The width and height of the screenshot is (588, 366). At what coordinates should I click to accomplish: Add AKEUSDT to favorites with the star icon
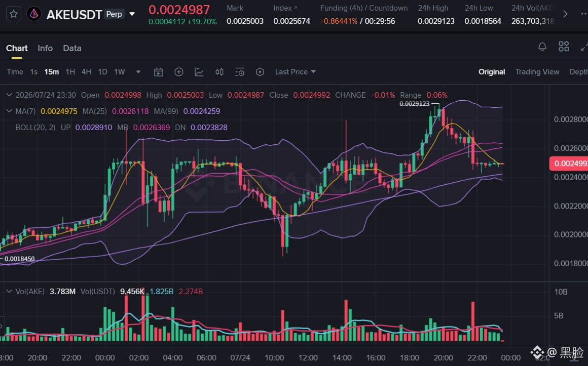pos(14,14)
